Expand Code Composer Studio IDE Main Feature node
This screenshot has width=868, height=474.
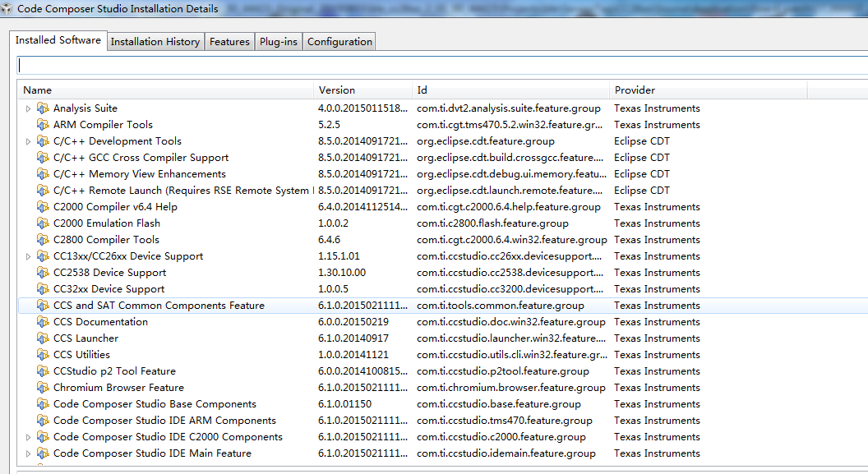click(28, 453)
